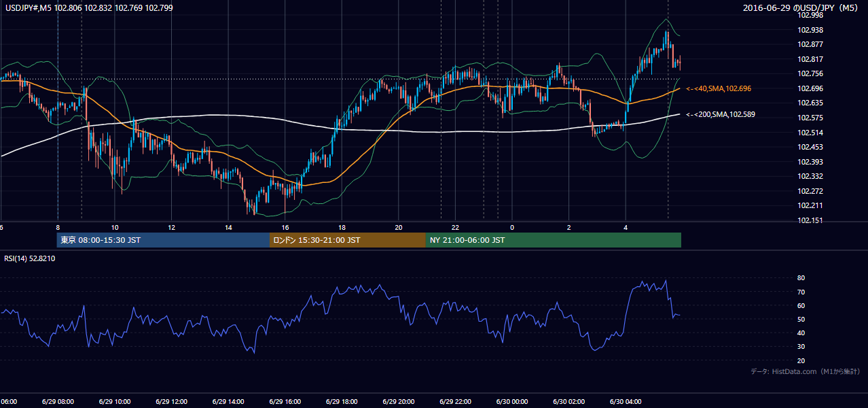Click hour label 16 under the price chart

pos(285,227)
